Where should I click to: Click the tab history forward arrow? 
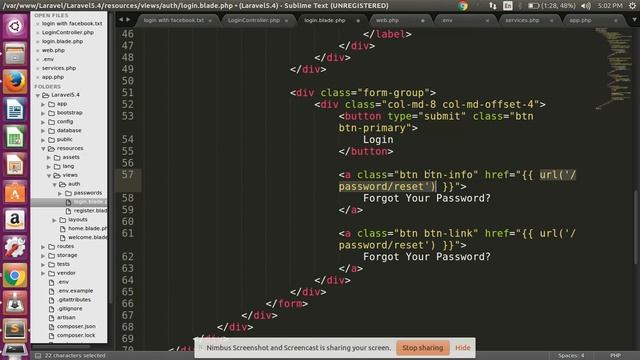pos(128,20)
